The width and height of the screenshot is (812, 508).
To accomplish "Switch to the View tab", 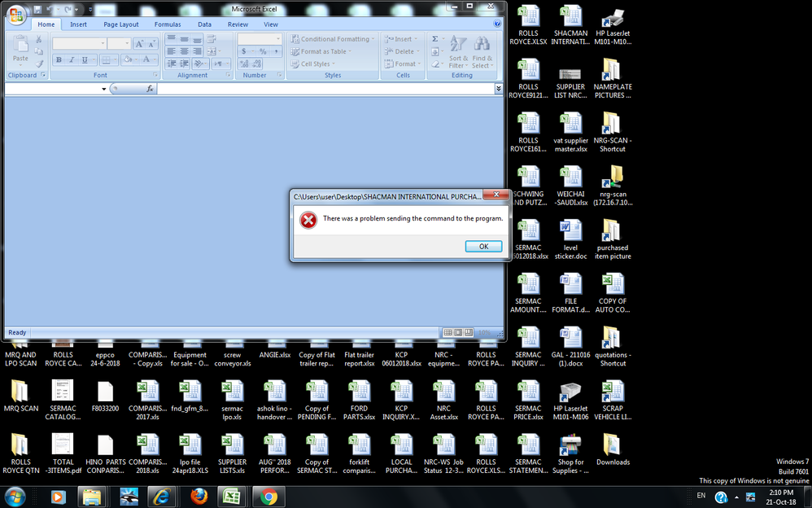I will tap(271, 24).
